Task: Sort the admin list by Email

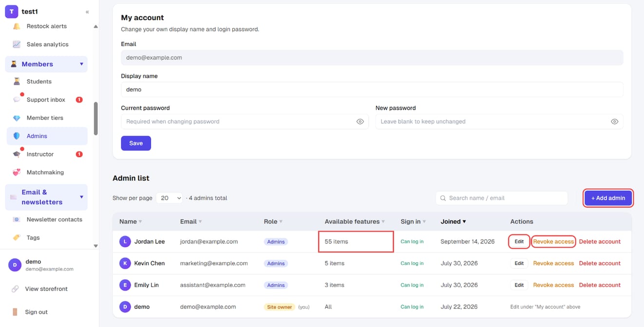Action: pyautogui.click(x=191, y=221)
